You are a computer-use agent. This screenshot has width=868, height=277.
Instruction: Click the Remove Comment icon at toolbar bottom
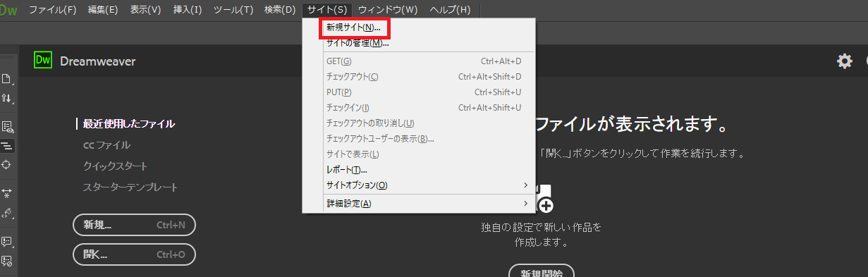[x=7, y=260]
